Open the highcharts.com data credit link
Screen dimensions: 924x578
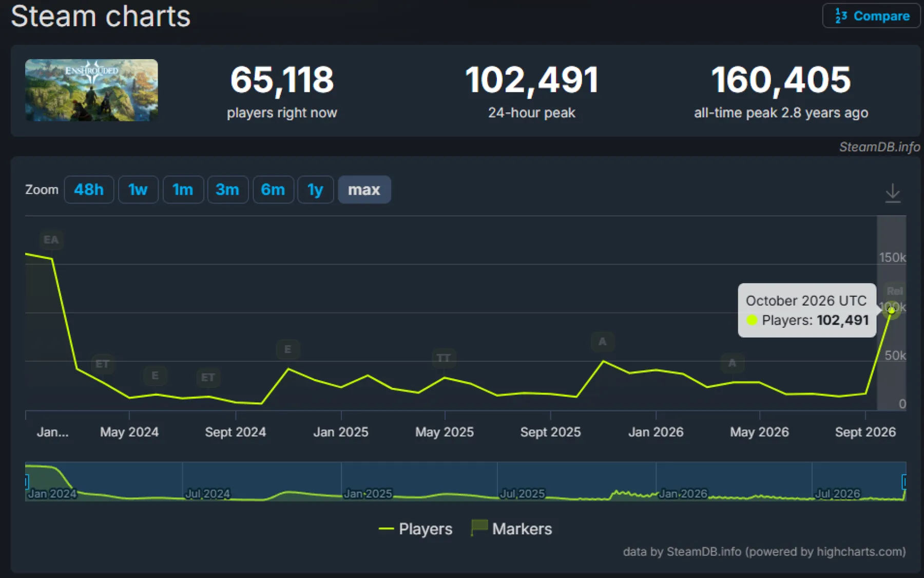(764, 551)
